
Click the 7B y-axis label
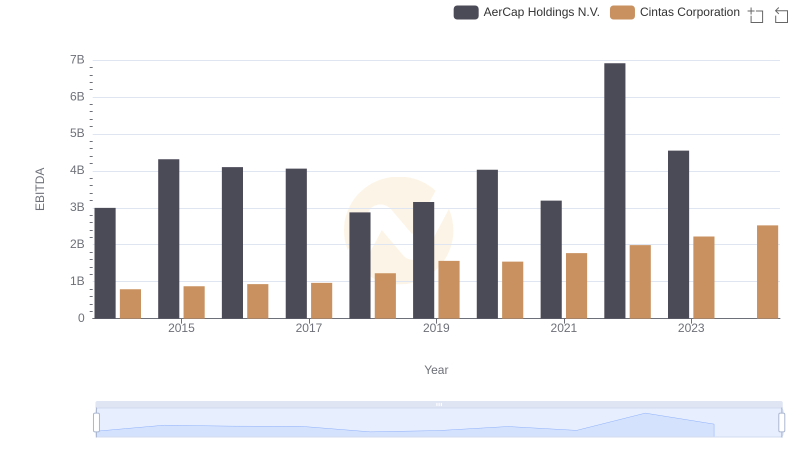(x=77, y=60)
